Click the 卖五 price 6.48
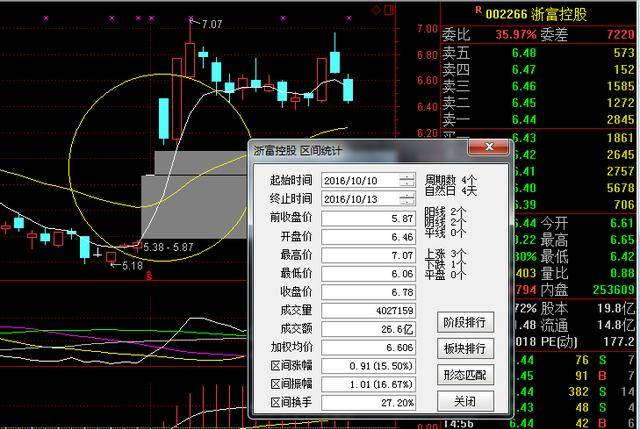This screenshot has width=640, height=429. tap(524, 53)
